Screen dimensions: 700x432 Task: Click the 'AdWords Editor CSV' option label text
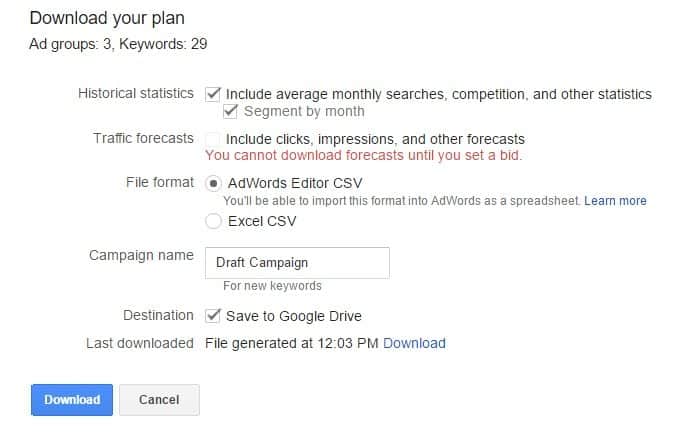(295, 184)
